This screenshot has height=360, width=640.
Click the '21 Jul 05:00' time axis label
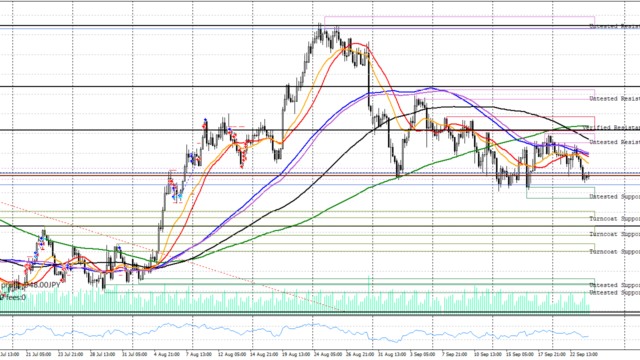tap(38, 354)
